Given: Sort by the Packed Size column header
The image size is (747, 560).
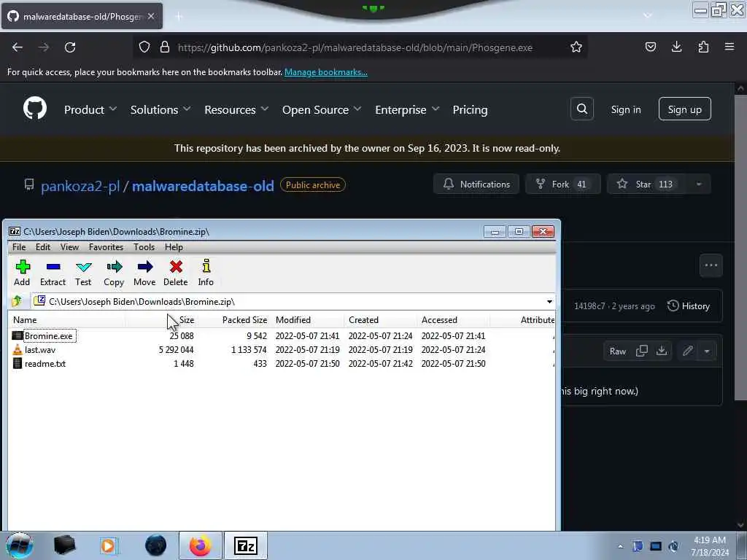Looking at the screenshot, I should pos(244,320).
